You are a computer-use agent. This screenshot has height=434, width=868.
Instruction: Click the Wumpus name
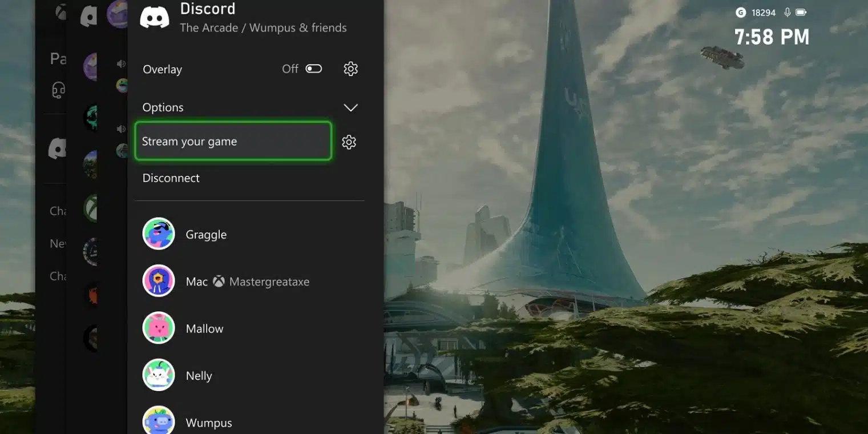coord(209,423)
